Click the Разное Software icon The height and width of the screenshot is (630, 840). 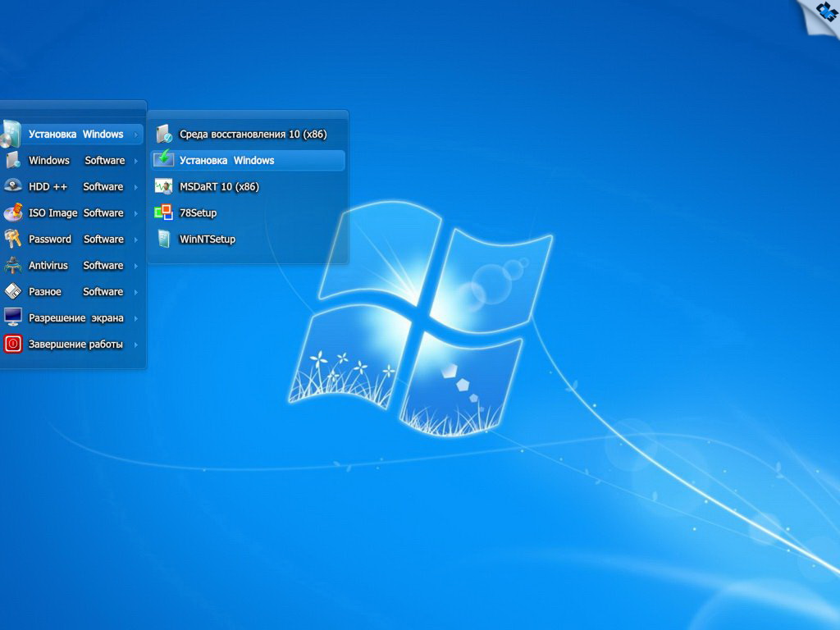[x=13, y=291]
